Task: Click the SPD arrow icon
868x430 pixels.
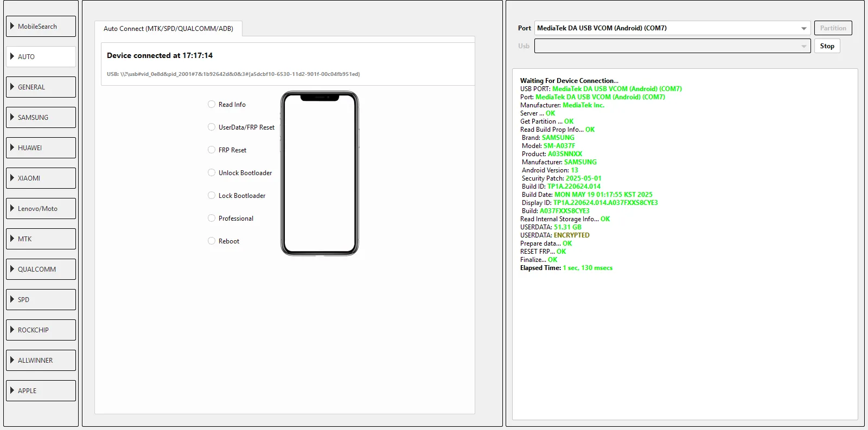Action: pyautogui.click(x=12, y=299)
